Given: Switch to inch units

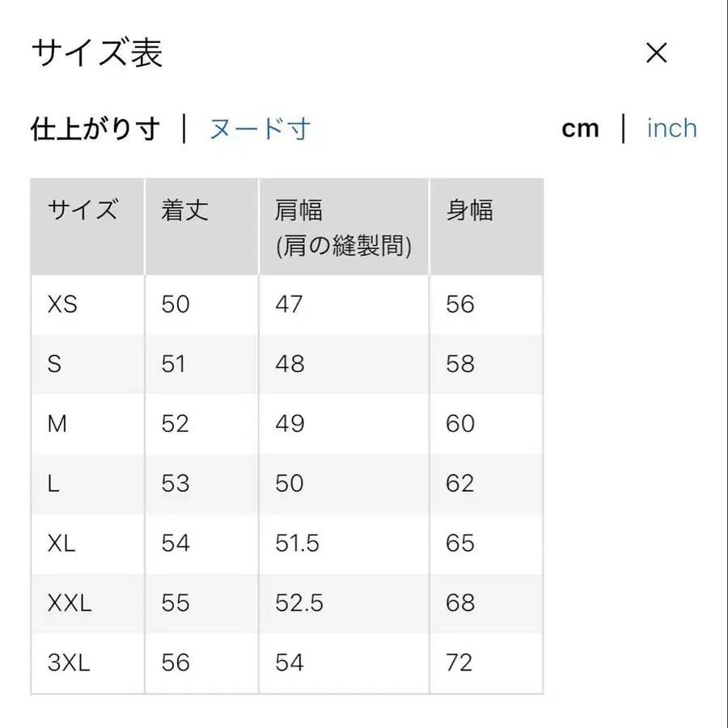Looking at the screenshot, I should click(671, 128).
